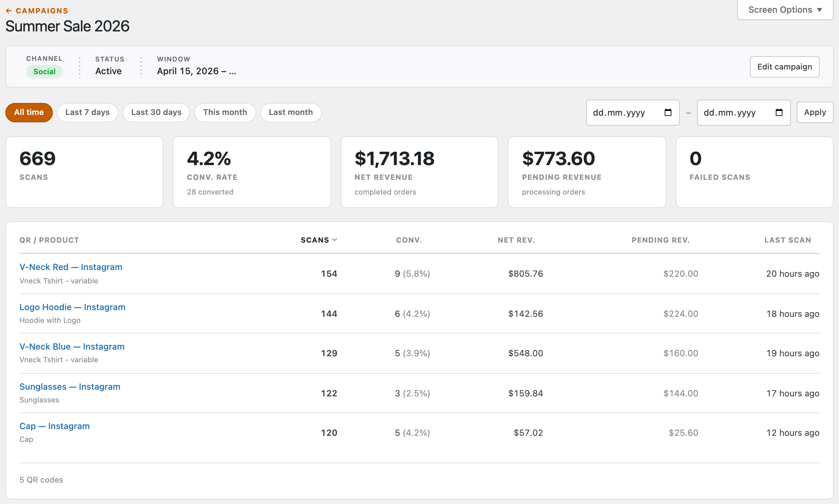The image size is (839, 504).
Task: Select the All time filter
Action: (29, 112)
